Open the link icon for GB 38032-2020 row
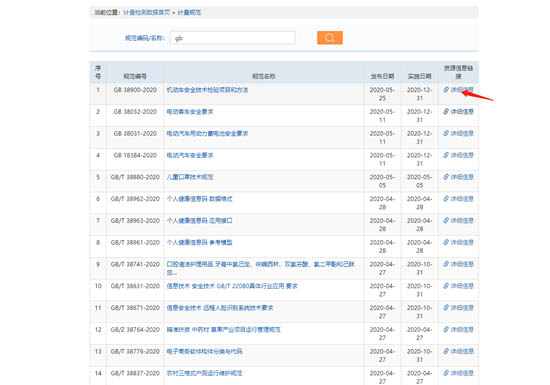This screenshot has height=385, width=550. 446,112
